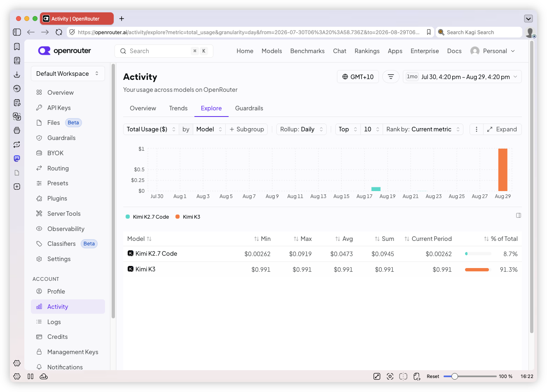This screenshot has height=392, width=547.
Task: Open the Mastodon web panel icon
Action: [17, 159]
